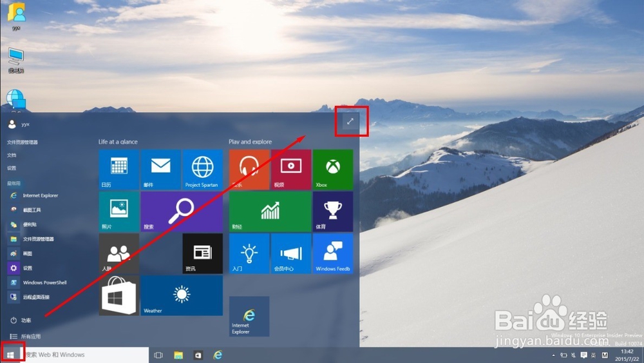Open the Store shopping bag tile
This screenshot has width=644, height=363.
pyautogui.click(x=118, y=295)
